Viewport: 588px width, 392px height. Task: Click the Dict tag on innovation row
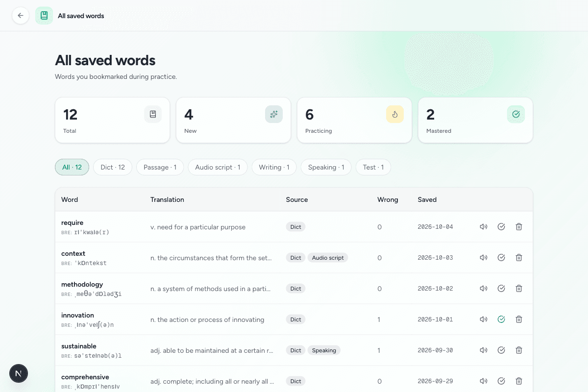coord(295,319)
